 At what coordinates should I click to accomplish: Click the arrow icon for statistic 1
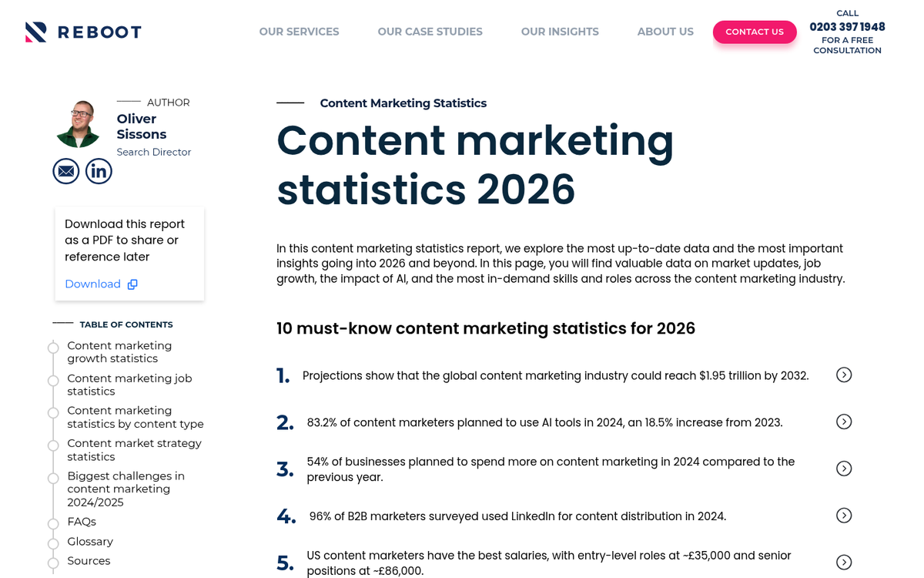844,375
